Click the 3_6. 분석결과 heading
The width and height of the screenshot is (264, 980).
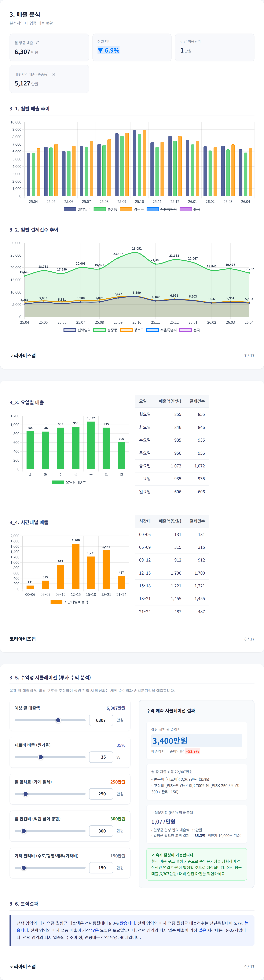click(x=24, y=904)
